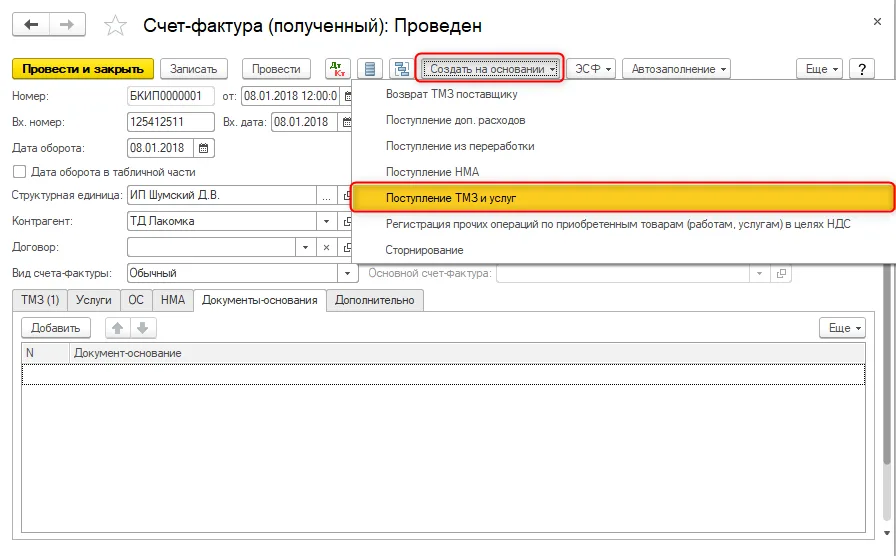
Task: Switch to the Услуги tab
Action: click(x=94, y=300)
